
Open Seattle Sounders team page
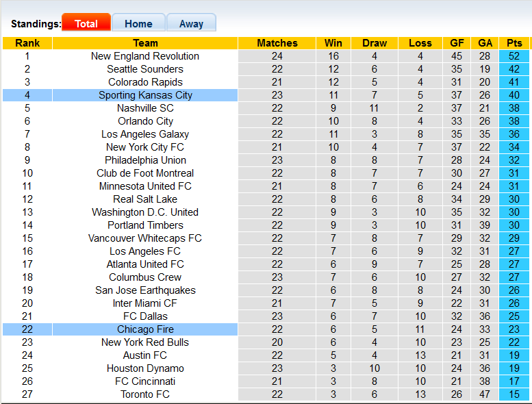coord(145,69)
